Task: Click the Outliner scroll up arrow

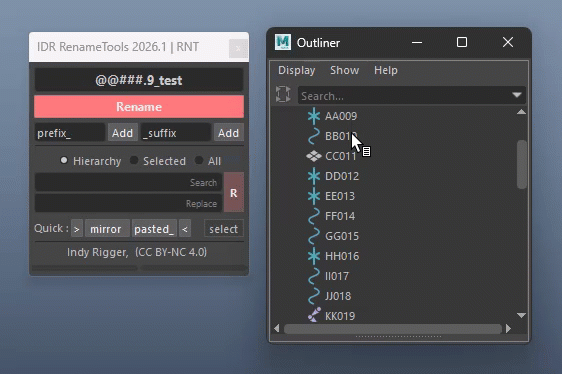Action: click(x=521, y=112)
